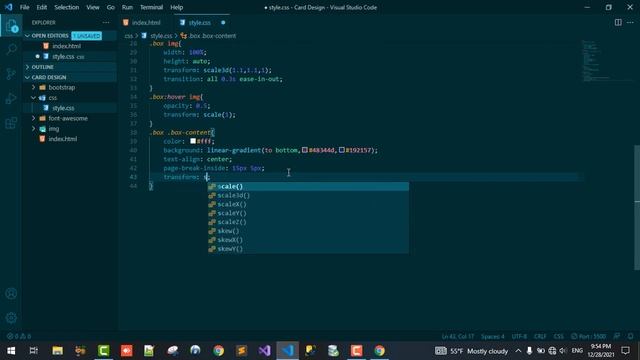Screen dimensions: 640x360
Task: Choose scale3d() from the suggestion list
Action: point(308,196)
